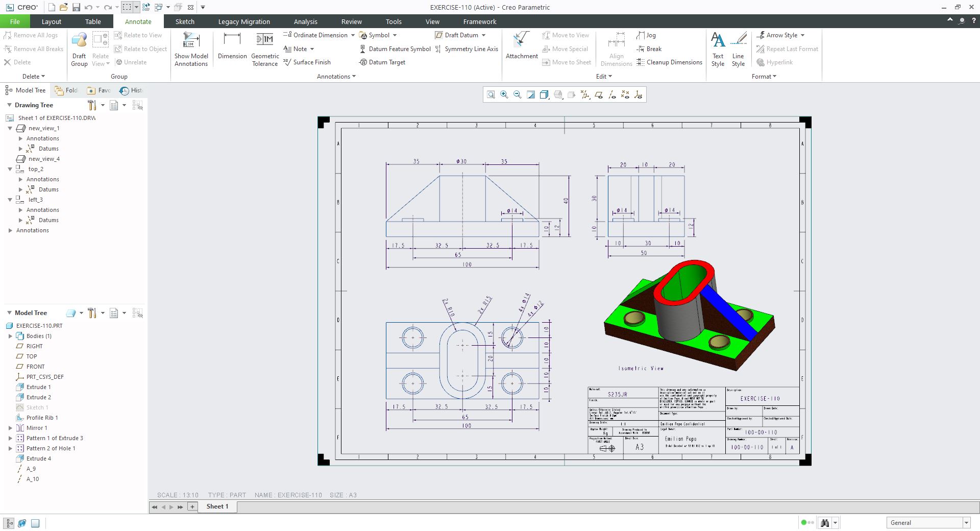Screen dimensions: 980x531
Task: Toggle coordinate system display in graphics toolbar
Action: (x=639, y=95)
